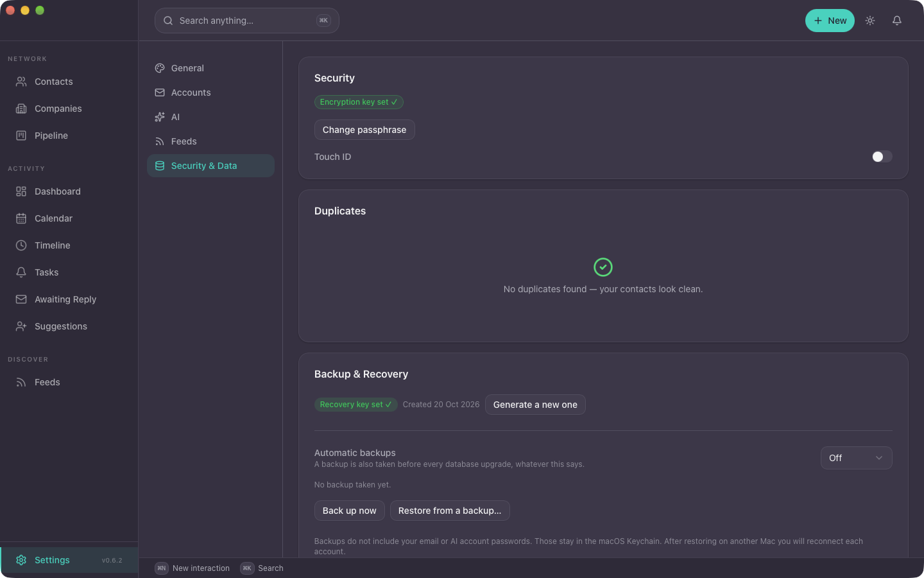
Task: Open Feeds under Discover
Action: pyautogui.click(x=69, y=382)
